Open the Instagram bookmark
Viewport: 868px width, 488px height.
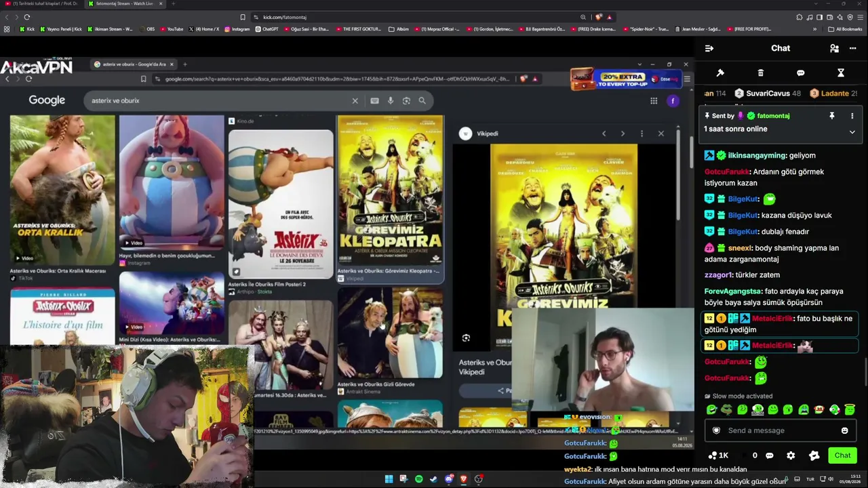tap(237, 29)
